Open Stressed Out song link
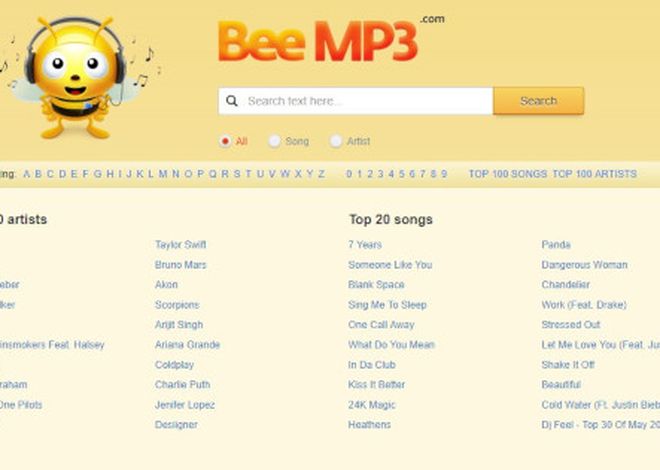The height and width of the screenshot is (470, 660). 571,325
